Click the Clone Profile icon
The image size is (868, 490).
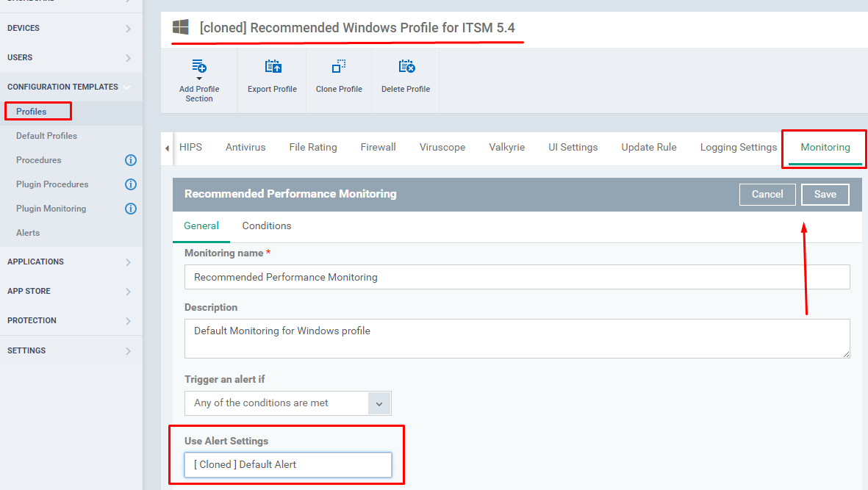339,67
